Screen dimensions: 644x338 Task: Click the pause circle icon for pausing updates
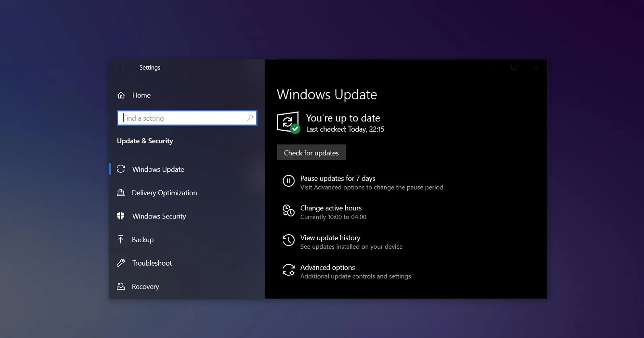coord(289,181)
